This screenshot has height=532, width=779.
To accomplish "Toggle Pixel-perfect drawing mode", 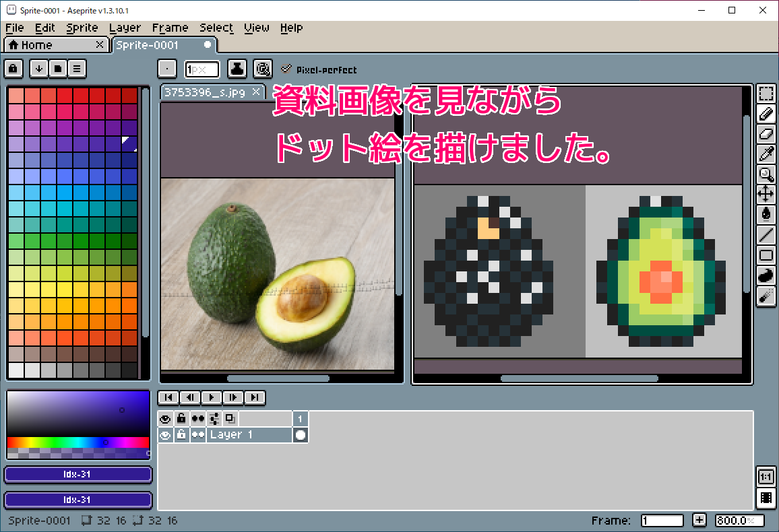I will click(286, 69).
